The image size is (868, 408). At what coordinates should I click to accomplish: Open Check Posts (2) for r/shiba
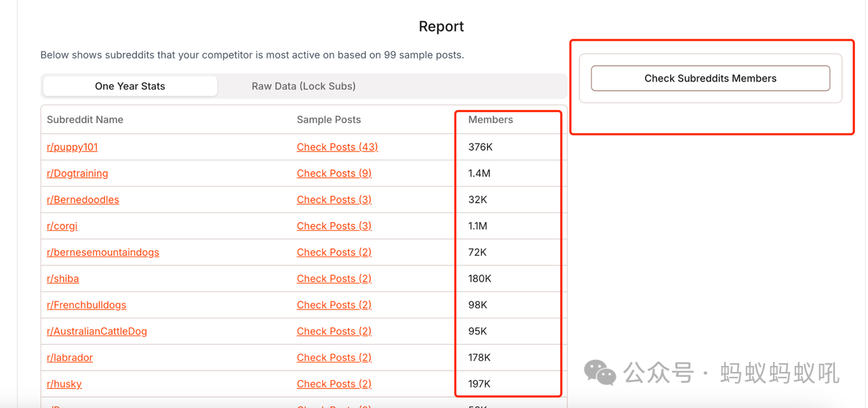(x=334, y=279)
